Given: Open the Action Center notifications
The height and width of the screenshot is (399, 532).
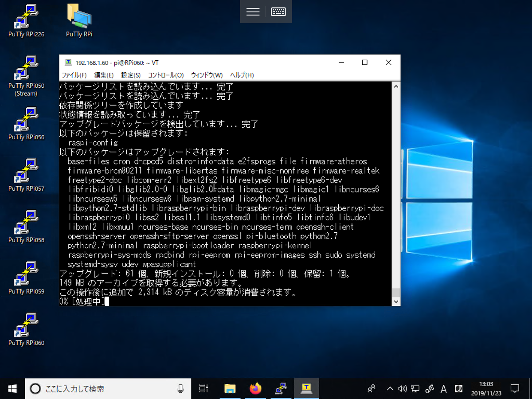Looking at the screenshot, I should pyautogui.click(x=515, y=389).
